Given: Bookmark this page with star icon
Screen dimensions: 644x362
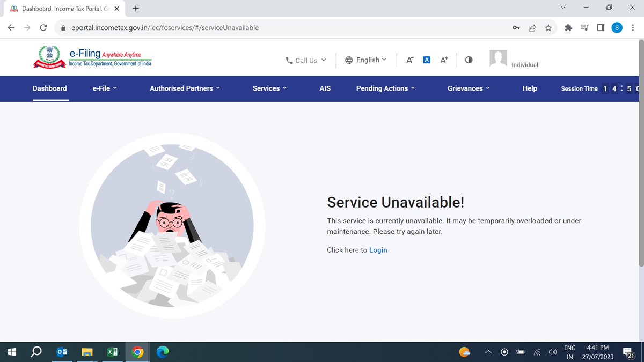Looking at the screenshot, I should coord(548,28).
